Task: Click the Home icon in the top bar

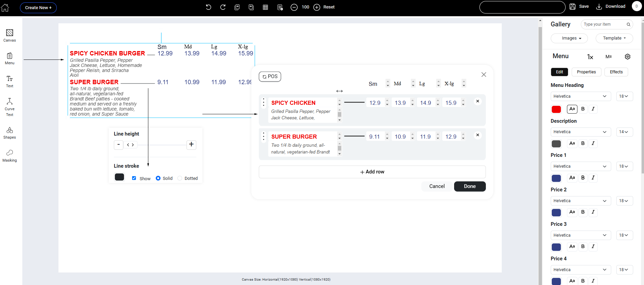Action: pos(5,7)
